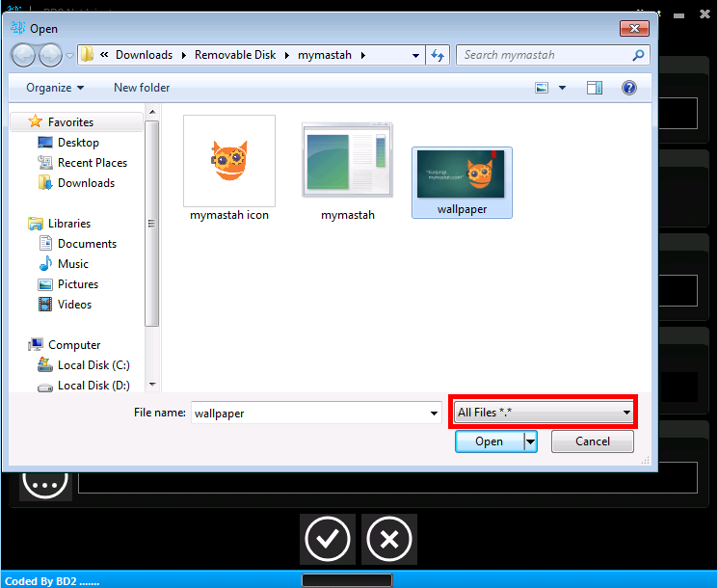Click the Libraries folder icon
Image resolution: width=718 pixels, height=588 pixels.
pyautogui.click(x=36, y=224)
